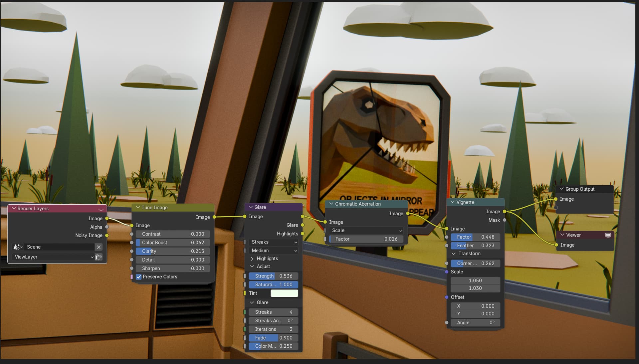Toggle the Preserve Colors checkbox

[139, 277]
